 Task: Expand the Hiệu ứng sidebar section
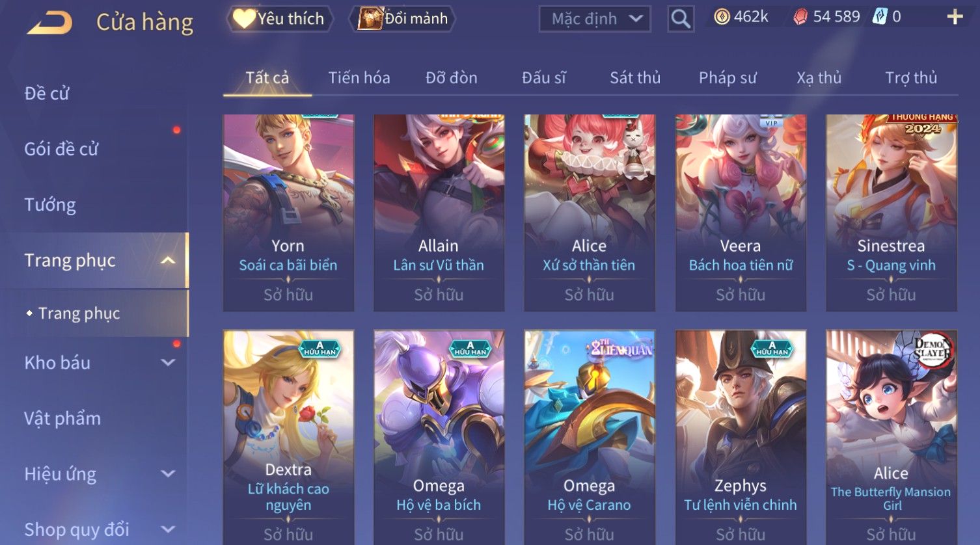pos(168,474)
